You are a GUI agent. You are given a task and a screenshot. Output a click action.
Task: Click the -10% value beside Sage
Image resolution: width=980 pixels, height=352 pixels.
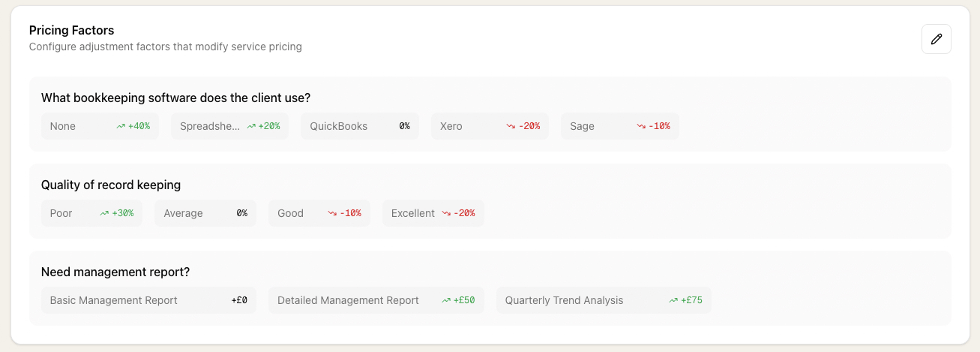click(x=660, y=126)
